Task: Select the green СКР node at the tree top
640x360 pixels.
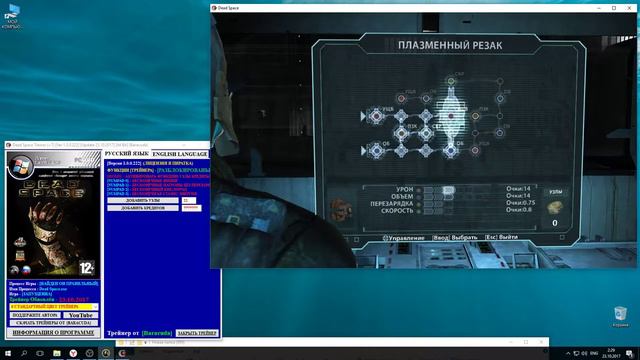Action: [451, 81]
